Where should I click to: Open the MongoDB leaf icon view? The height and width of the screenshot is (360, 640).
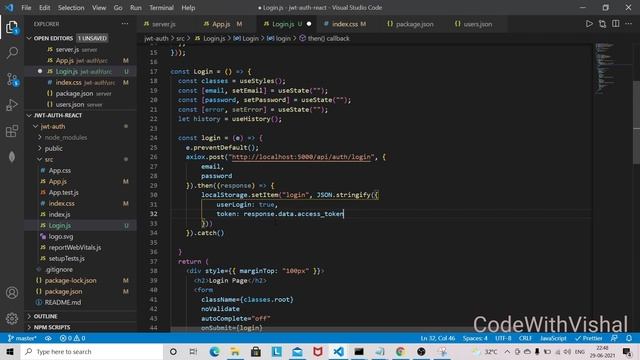(12, 157)
